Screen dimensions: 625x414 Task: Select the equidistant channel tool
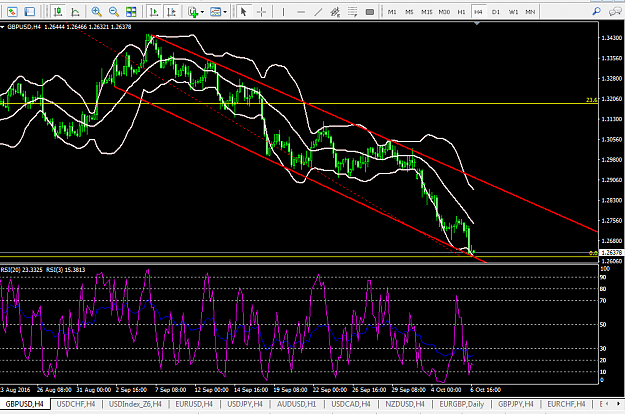click(x=335, y=12)
